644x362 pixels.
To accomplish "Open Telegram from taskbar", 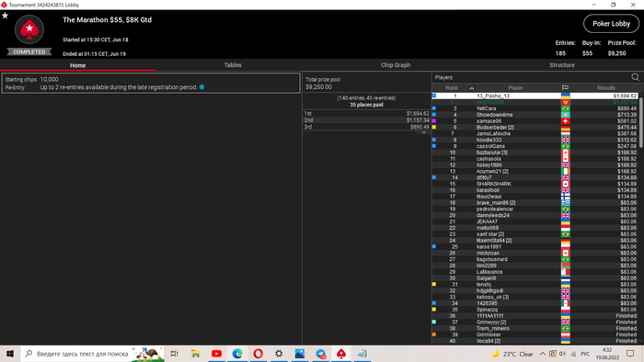I will [x=321, y=354].
